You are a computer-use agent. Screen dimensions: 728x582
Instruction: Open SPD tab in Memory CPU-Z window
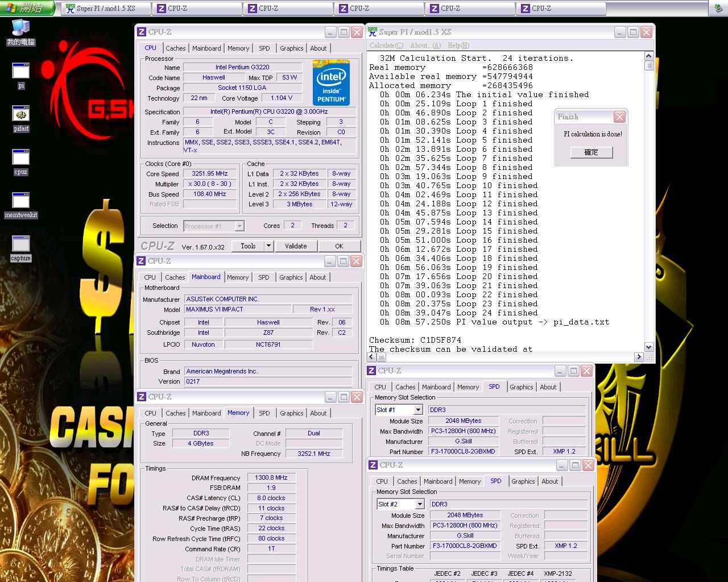264,413
